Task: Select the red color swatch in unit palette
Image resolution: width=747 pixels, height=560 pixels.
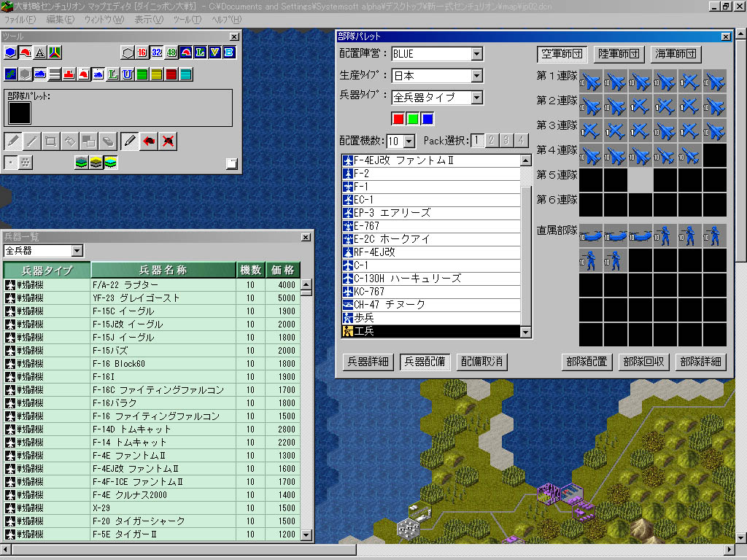Action: point(398,118)
